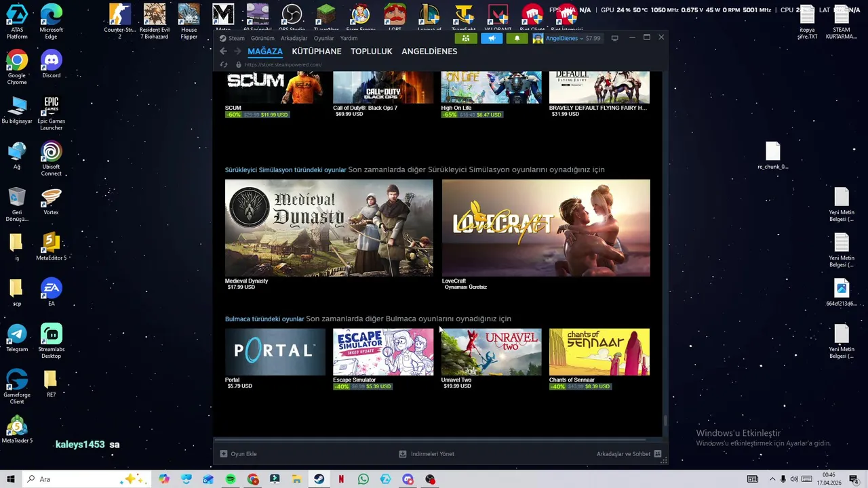Open the Portal game thumbnail

(275, 352)
